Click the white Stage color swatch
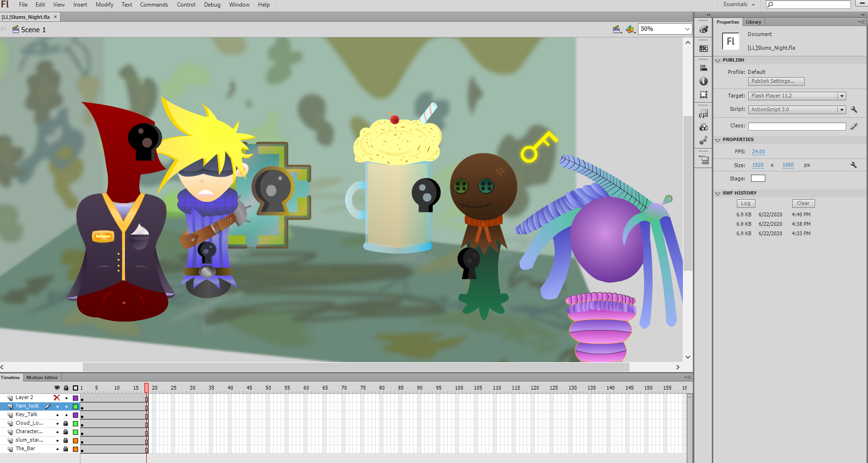868x463 pixels. point(758,178)
